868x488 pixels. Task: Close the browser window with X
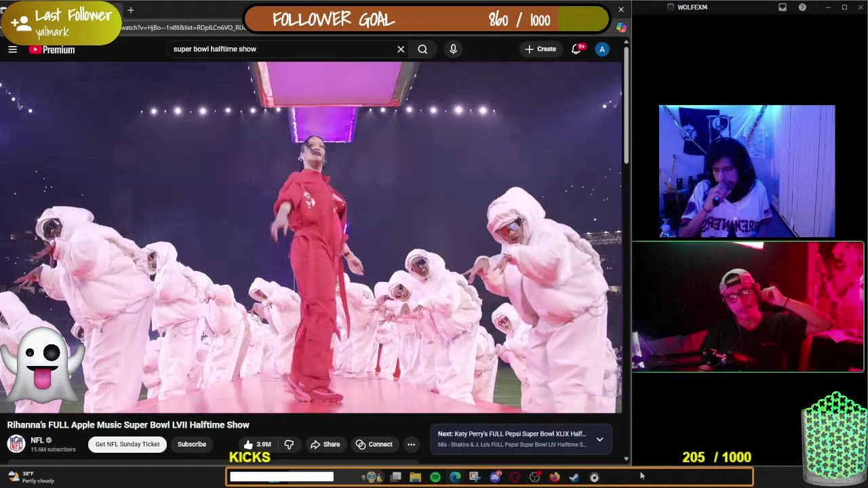click(620, 9)
